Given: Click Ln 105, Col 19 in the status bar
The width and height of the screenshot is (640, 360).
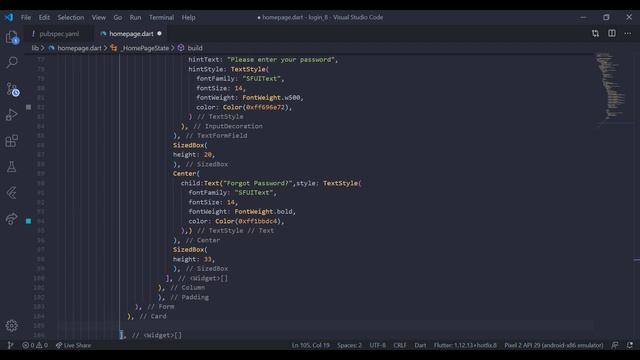Looking at the screenshot, I should click(310, 345).
